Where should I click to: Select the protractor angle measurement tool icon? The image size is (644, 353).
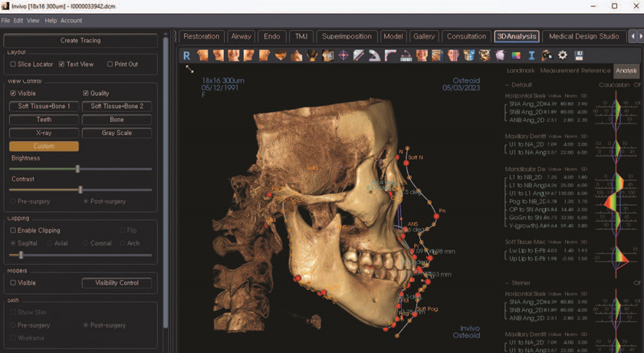pyautogui.click(x=375, y=55)
